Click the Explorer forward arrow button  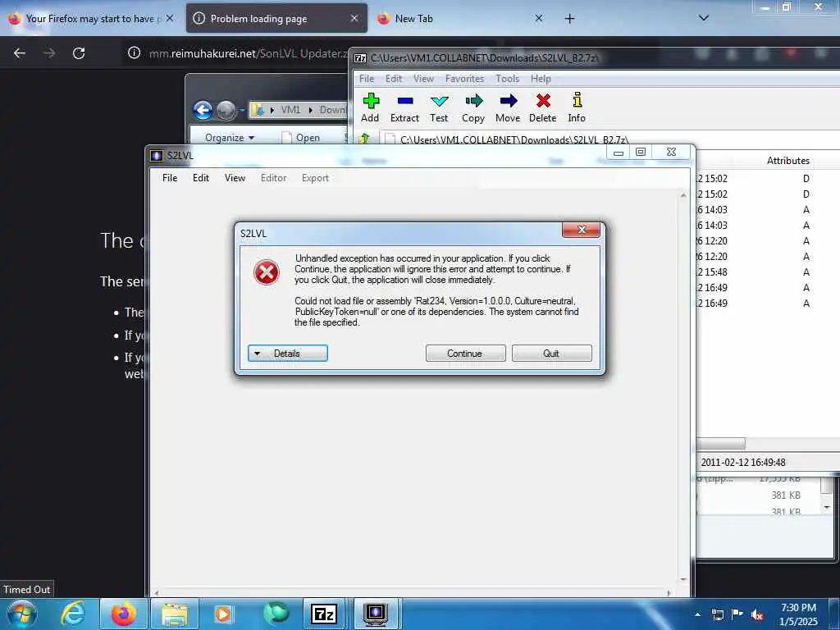(x=226, y=111)
